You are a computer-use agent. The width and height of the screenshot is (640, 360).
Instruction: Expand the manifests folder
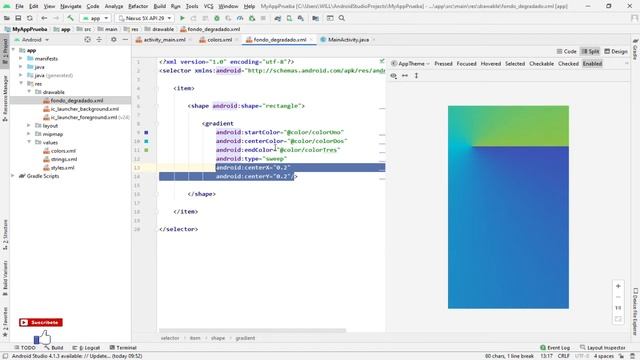click(x=21, y=59)
